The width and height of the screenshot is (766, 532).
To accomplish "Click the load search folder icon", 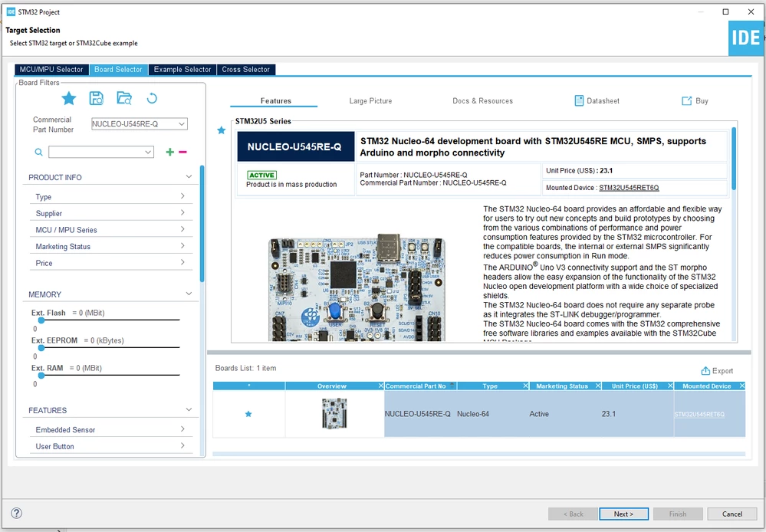I will [124, 98].
